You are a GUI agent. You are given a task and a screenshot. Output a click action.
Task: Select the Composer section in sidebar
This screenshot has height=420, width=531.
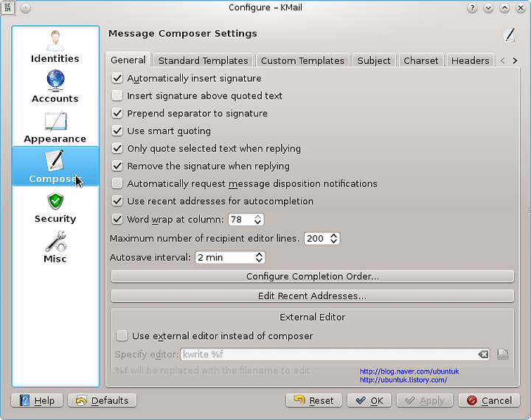pos(55,167)
